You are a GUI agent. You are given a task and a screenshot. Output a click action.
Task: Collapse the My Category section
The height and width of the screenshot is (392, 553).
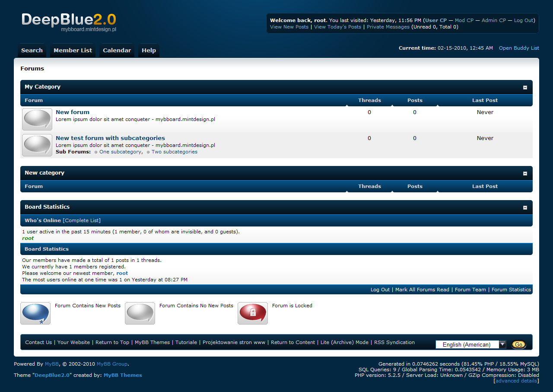(525, 87)
